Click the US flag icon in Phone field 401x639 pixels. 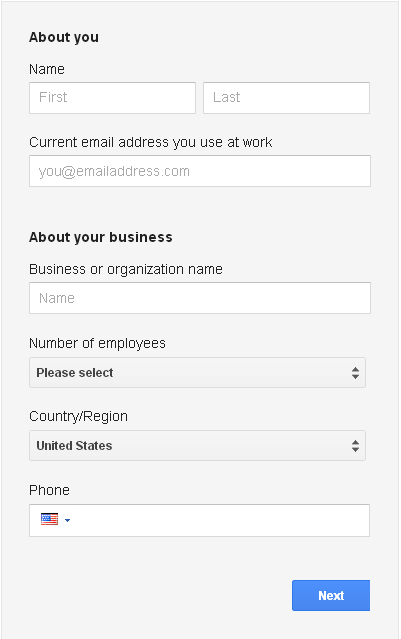[49, 519]
